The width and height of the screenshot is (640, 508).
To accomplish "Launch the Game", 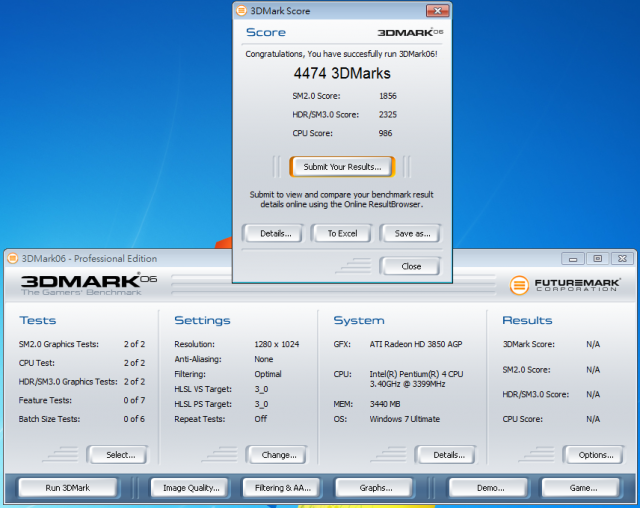I will tap(581, 488).
